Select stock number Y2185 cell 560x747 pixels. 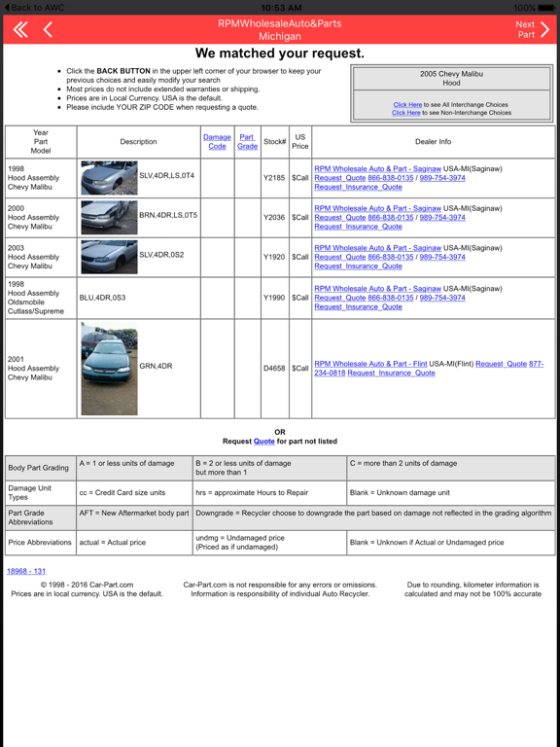point(274,178)
